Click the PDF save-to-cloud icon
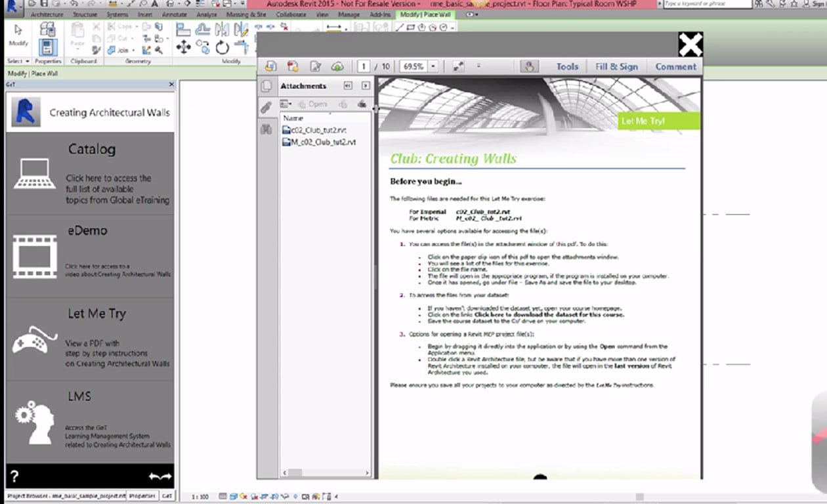 tap(337, 66)
